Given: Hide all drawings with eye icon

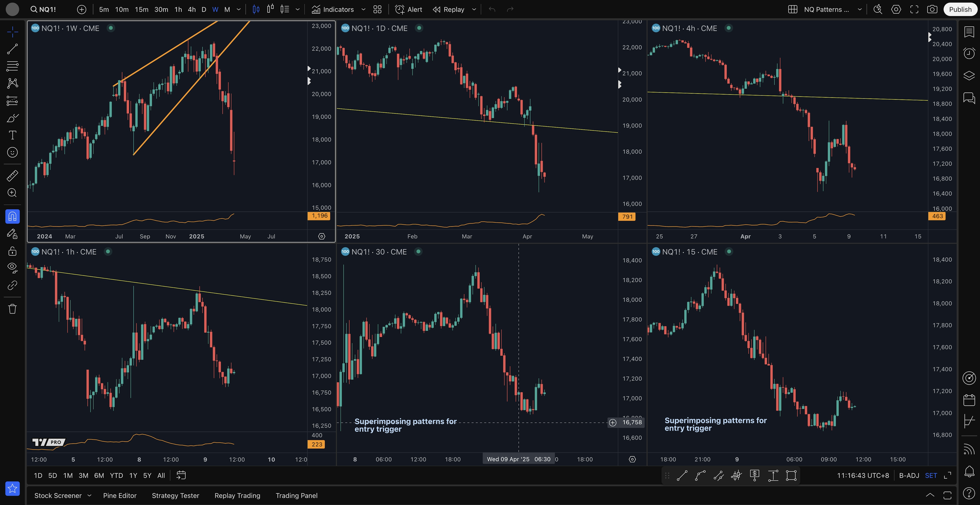Looking at the screenshot, I should (x=12, y=267).
